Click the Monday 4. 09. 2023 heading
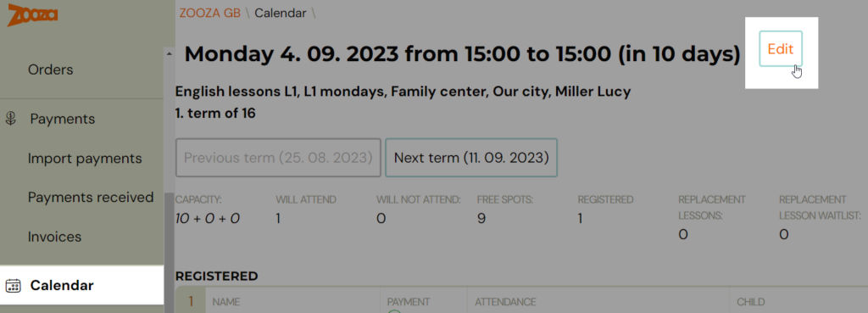This screenshot has width=868, height=313. point(462,54)
